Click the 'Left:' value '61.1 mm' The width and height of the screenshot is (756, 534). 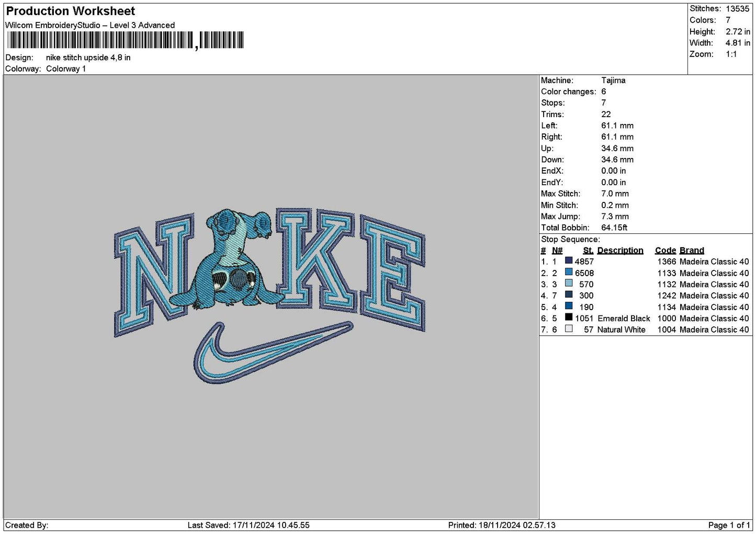pyautogui.click(x=617, y=126)
